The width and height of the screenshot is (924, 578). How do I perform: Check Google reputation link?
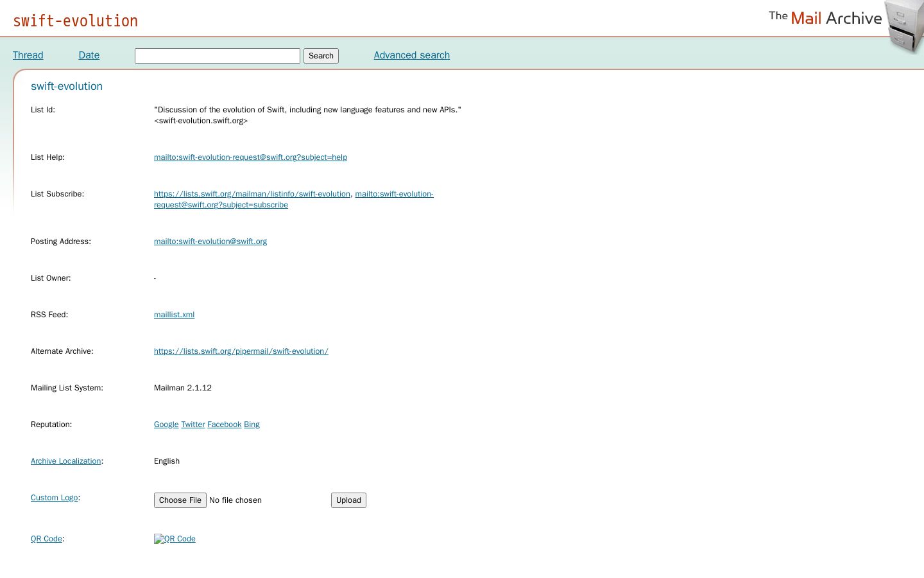coord(166,425)
